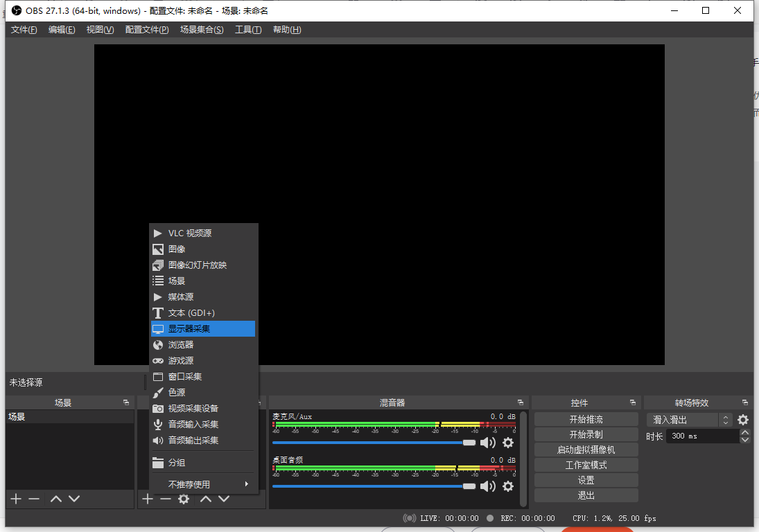Viewport: 759px width, 532px height.
Task: Click the 开始推流 button
Action: [585, 418]
